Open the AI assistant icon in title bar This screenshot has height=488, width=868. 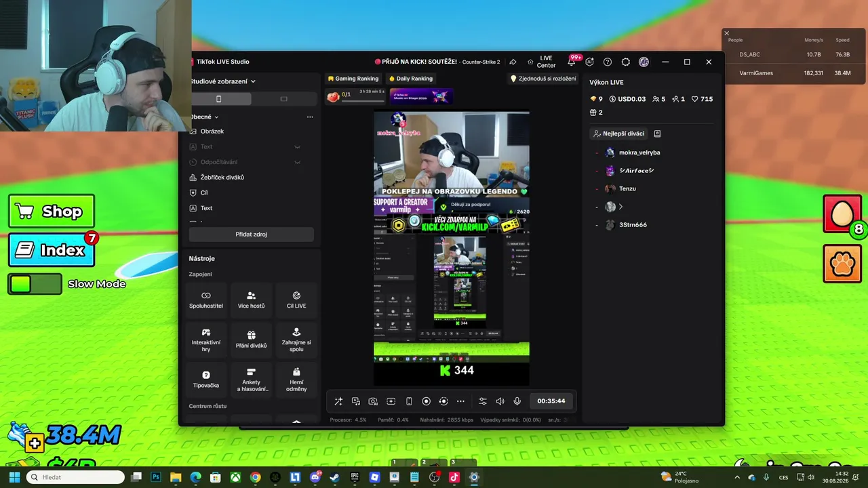[x=589, y=62]
